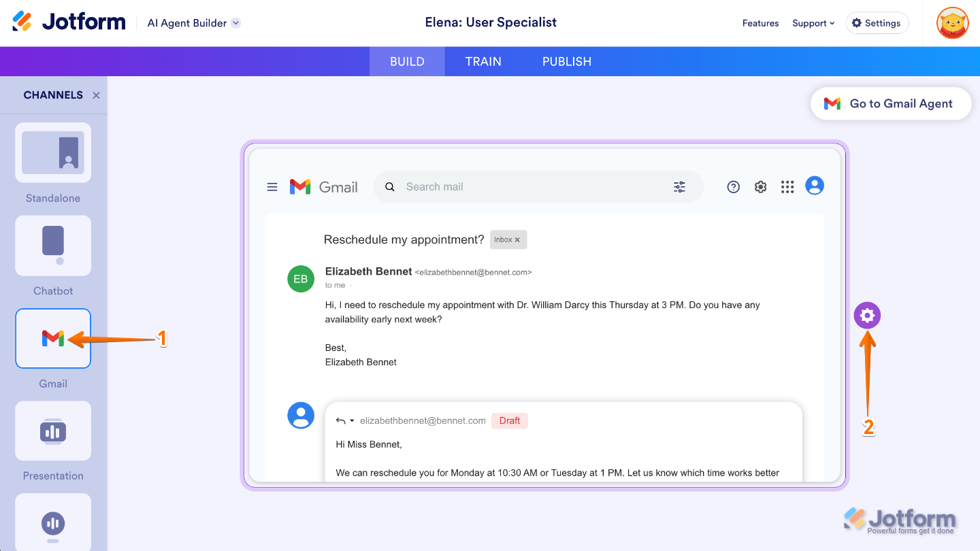980x551 pixels.
Task: Open the Features link
Action: (x=760, y=23)
